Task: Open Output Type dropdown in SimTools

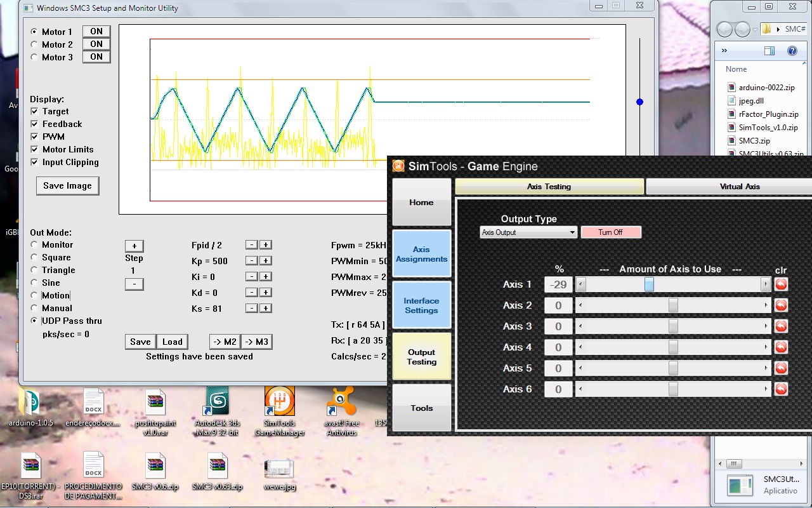Action: [x=528, y=232]
